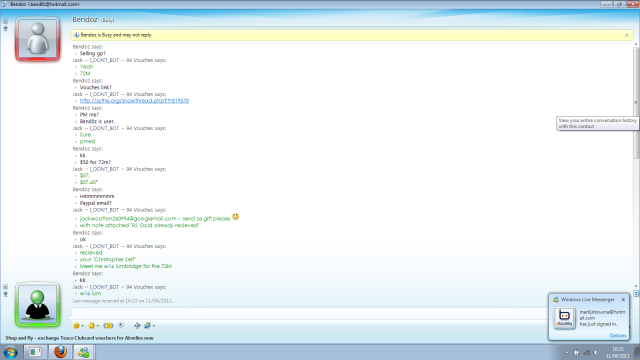This screenshot has height=360, width=640.
Task: Open the Windows Start menu
Action: coord(11,352)
